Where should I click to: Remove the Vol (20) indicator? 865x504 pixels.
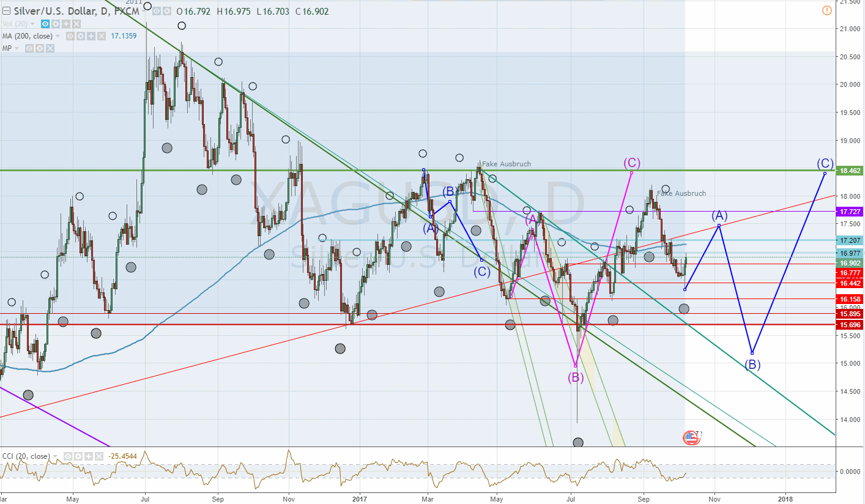[76, 24]
